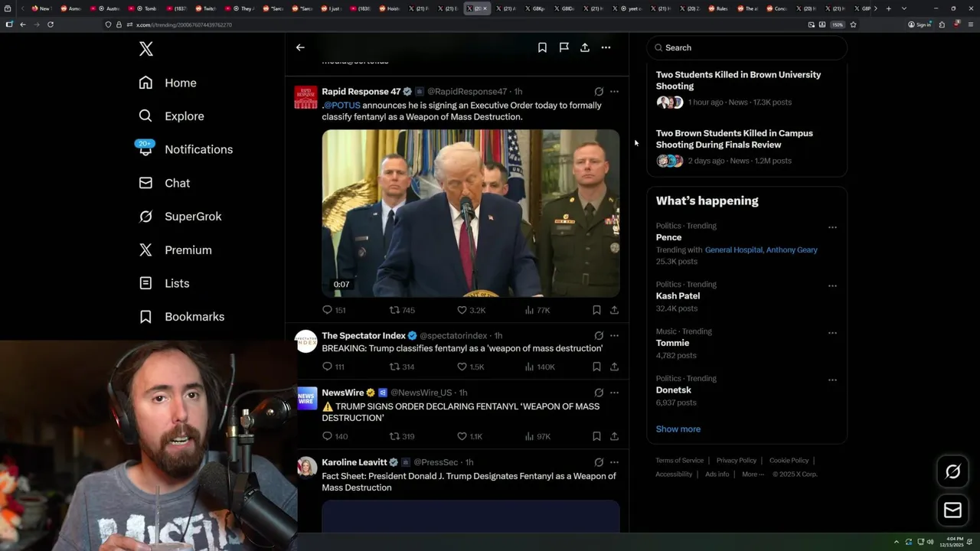The height and width of the screenshot is (551, 980).
Task: Bookmark this trend via header bookmark icon
Action: pyautogui.click(x=542, y=47)
